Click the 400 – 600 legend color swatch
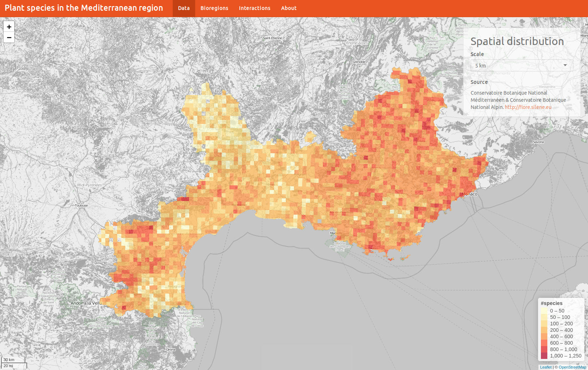Viewport: 588px width, 370px height. [x=544, y=336]
